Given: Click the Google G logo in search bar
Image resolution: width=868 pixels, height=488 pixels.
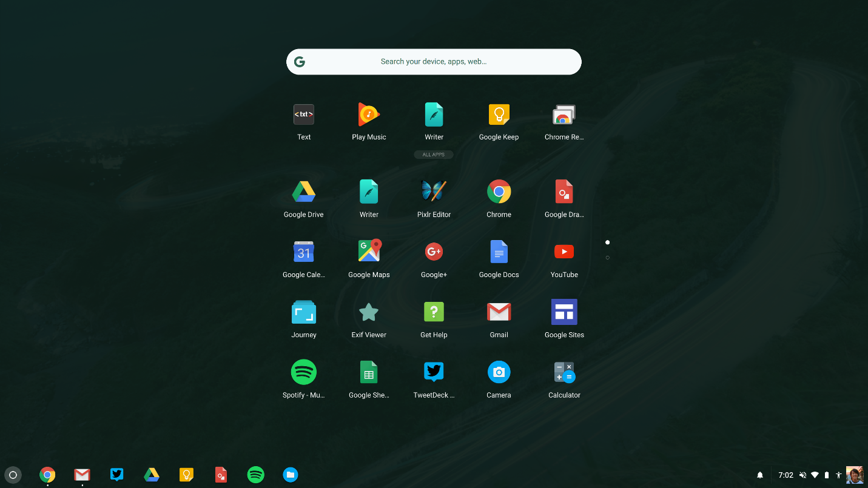Looking at the screenshot, I should coord(300,62).
